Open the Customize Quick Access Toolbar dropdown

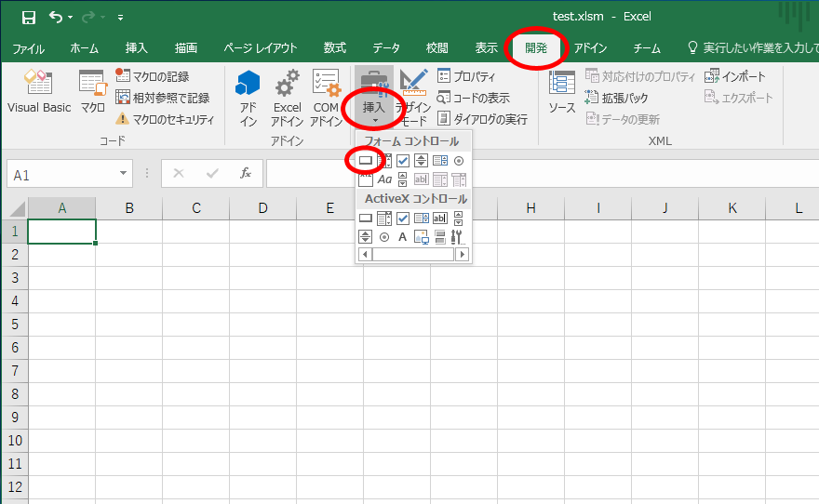click(x=120, y=18)
